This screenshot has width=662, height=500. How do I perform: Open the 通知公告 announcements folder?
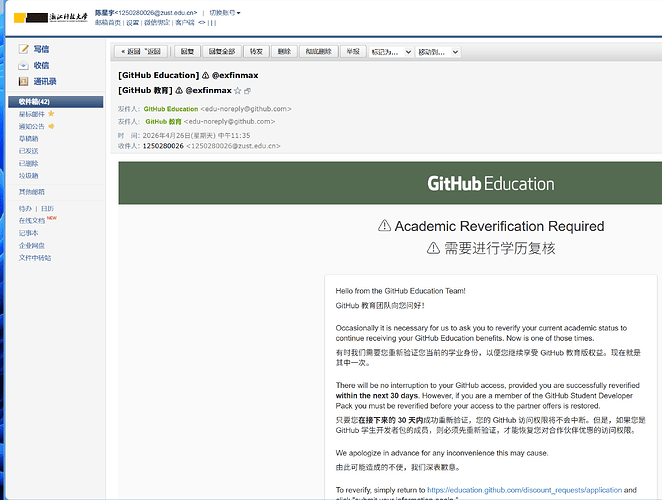[x=32, y=126]
